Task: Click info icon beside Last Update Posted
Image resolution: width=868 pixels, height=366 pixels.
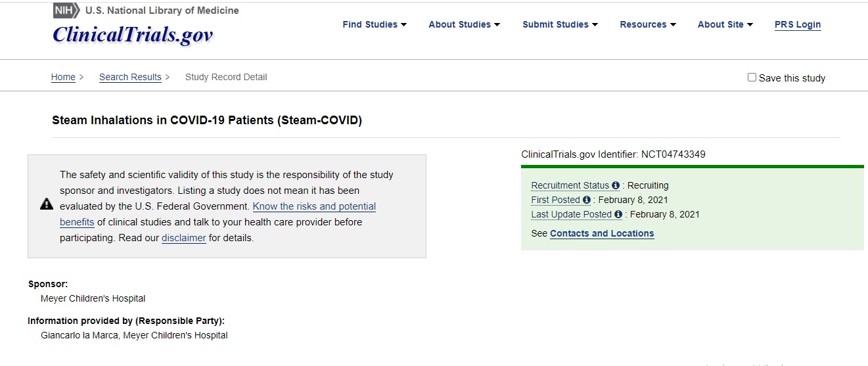Action: coord(618,214)
